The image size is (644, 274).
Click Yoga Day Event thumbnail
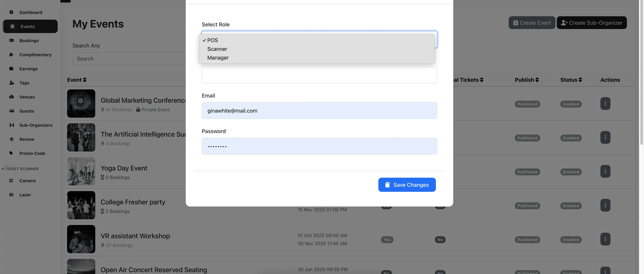[81, 171]
